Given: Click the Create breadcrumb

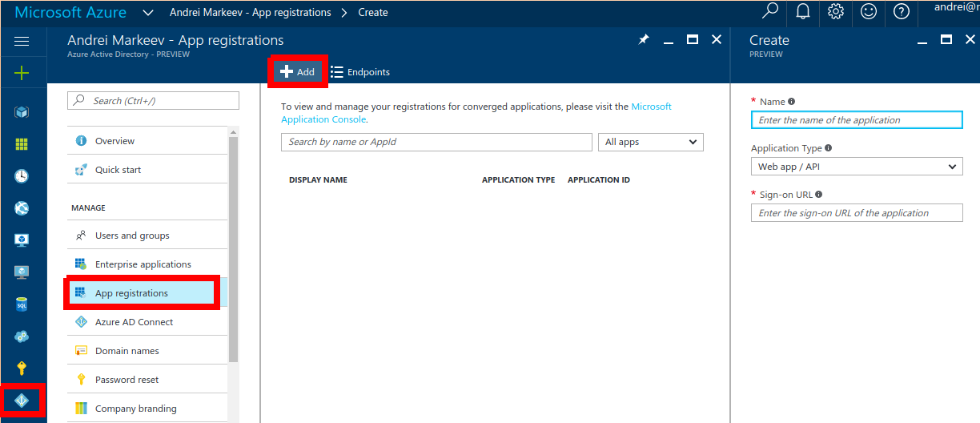Looking at the screenshot, I should pyautogui.click(x=373, y=13).
